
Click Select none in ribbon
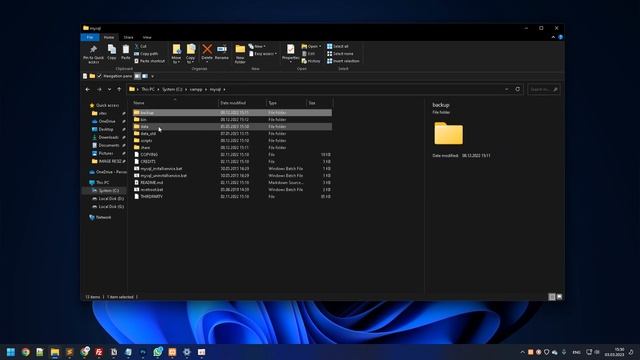click(340, 54)
